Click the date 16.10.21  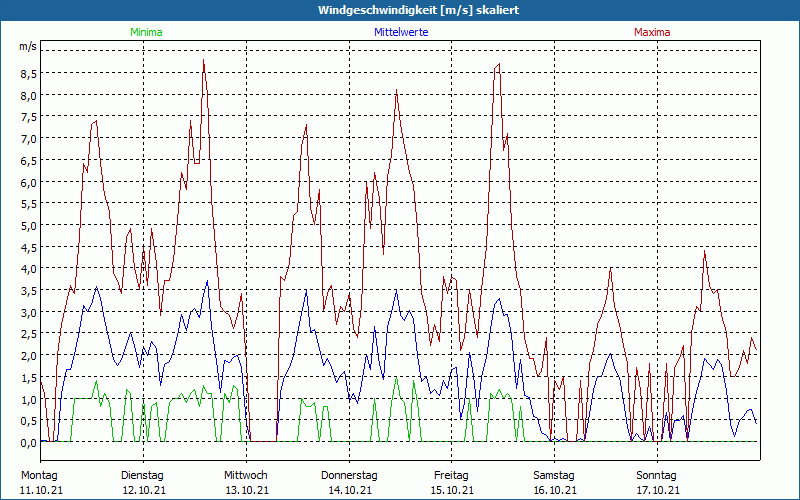click(x=555, y=490)
